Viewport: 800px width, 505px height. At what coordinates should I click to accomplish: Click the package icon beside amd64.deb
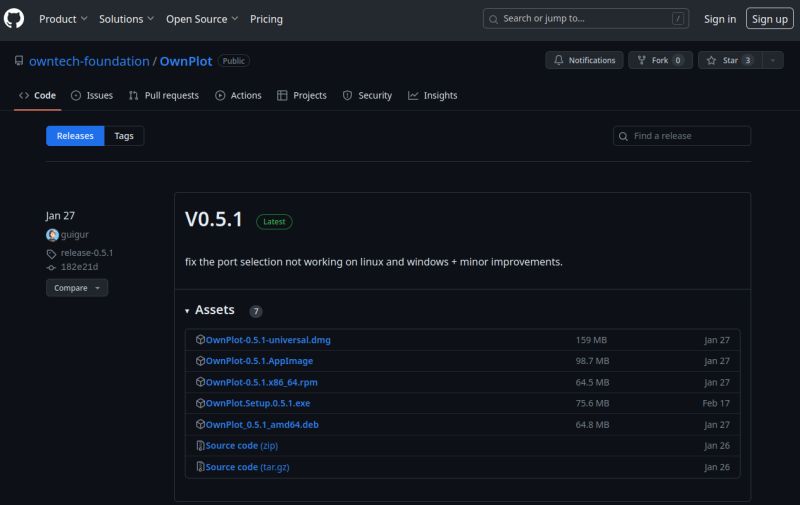(200, 424)
